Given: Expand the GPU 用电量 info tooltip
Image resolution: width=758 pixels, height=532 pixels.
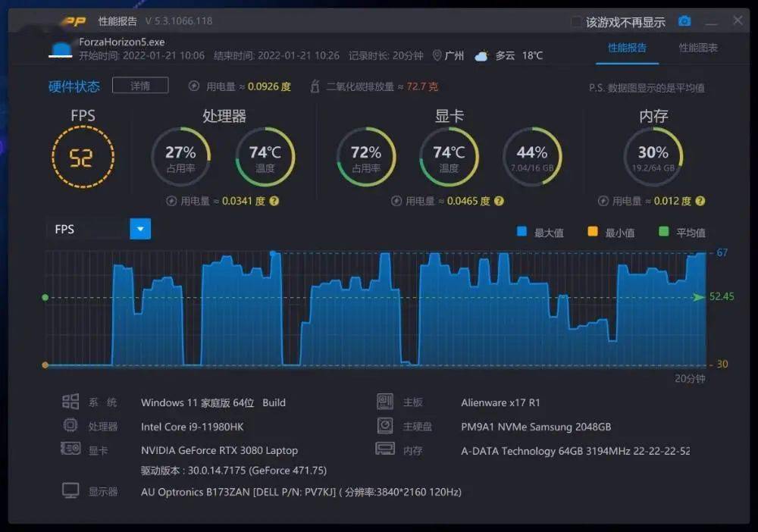Looking at the screenshot, I should click(499, 202).
